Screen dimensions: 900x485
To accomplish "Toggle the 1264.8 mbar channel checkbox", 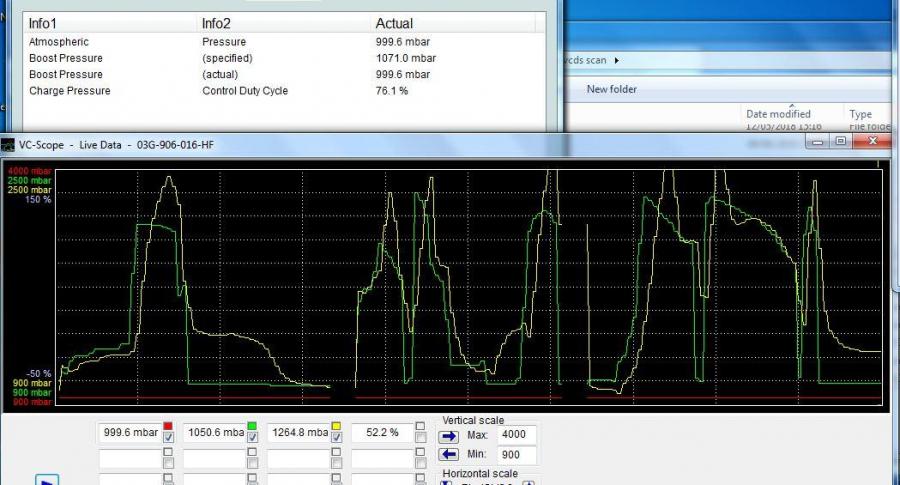I will coord(337,438).
